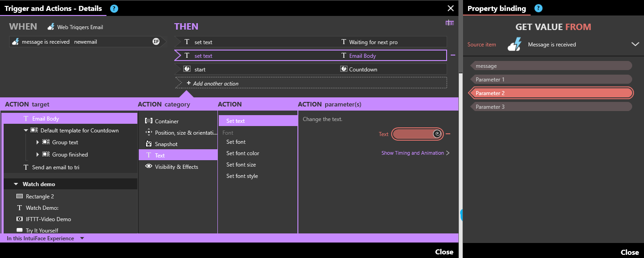Click the Visibility & Effects eye icon
Viewport: 644px width, 258px height.
[x=148, y=167]
